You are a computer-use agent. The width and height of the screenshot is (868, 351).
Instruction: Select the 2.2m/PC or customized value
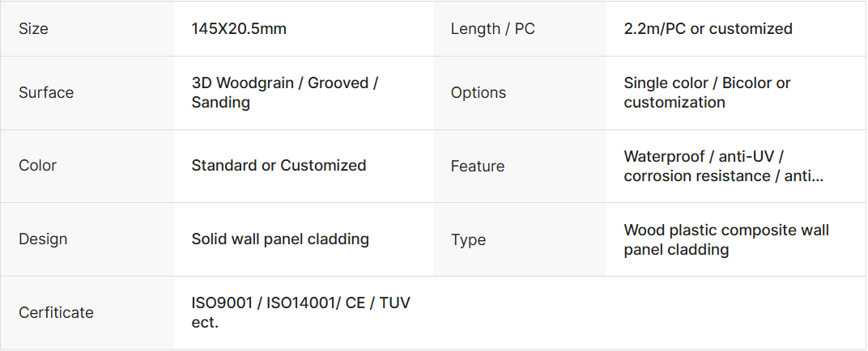[x=708, y=29]
